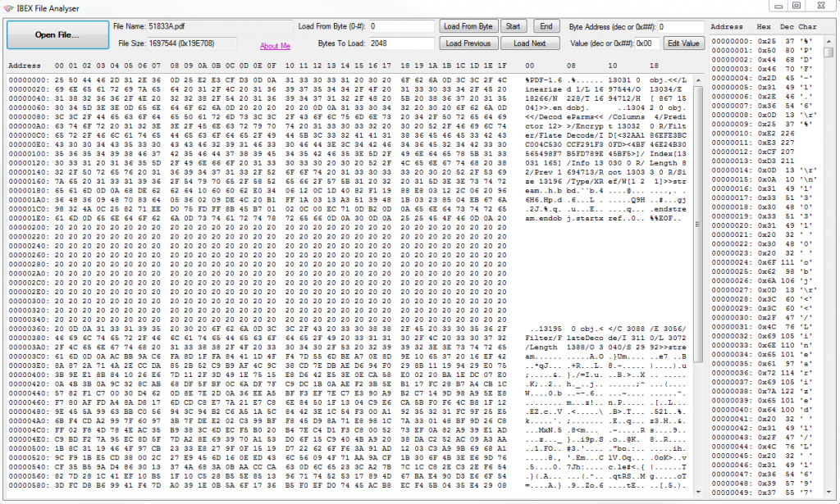This screenshot has height=504, width=840.
Task: Jump to file end with End button
Action: coord(546,26)
